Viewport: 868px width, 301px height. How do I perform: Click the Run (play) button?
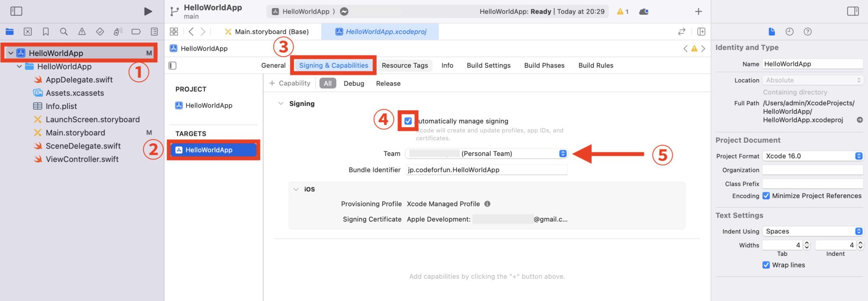pos(148,11)
